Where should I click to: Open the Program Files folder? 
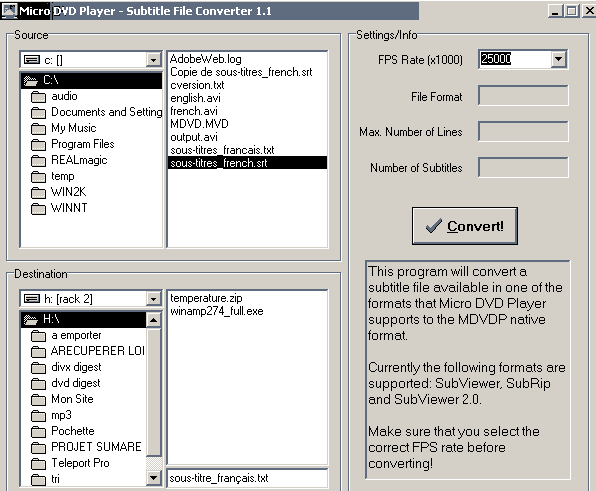coord(82,144)
